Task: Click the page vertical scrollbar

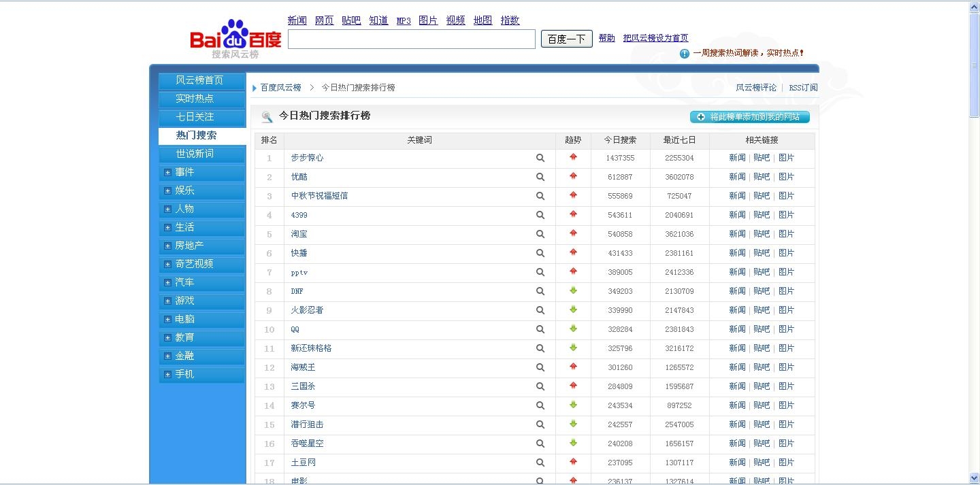Action: tap(974, 242)
